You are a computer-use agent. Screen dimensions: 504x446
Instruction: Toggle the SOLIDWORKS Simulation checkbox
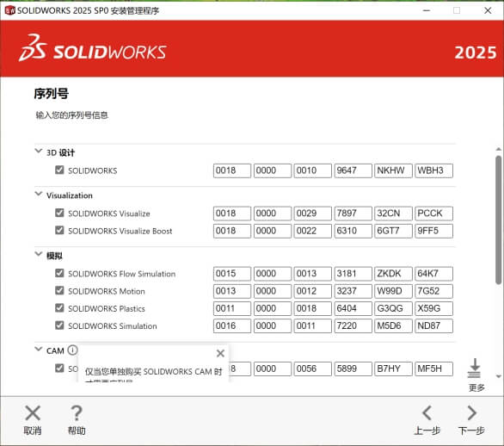[59, 325]
